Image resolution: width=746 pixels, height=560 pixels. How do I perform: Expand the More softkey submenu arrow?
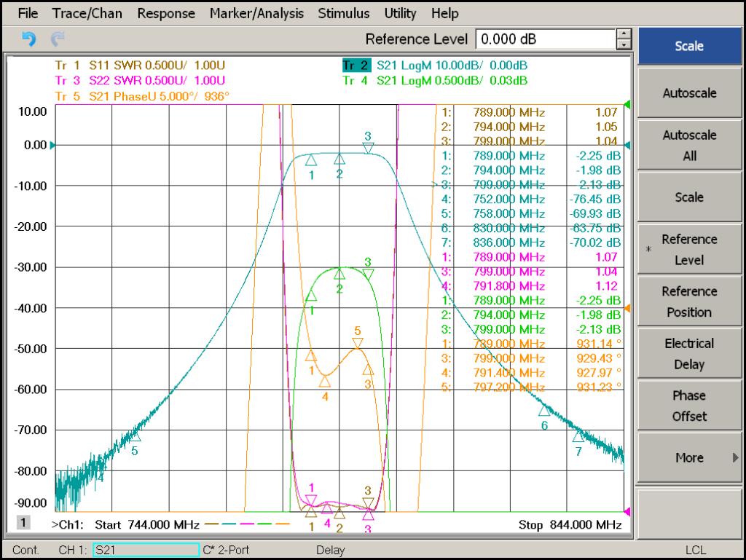click(x=736, y=457)
